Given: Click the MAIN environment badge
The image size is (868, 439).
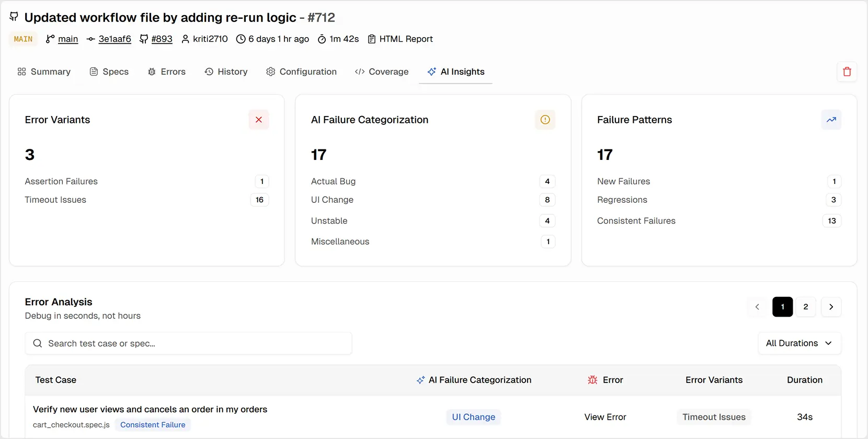Looking at the screenshot, I should pos(23,39).
